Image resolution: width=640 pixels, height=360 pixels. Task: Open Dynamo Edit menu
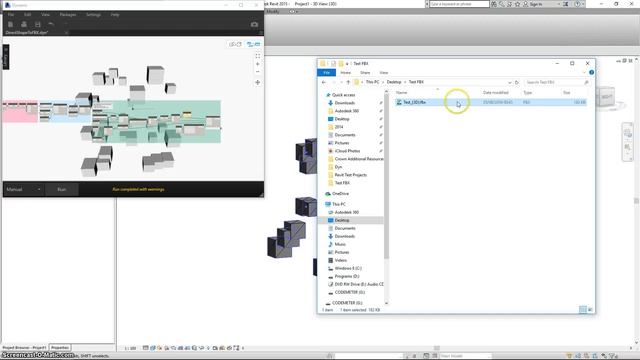tap(27, 15)
